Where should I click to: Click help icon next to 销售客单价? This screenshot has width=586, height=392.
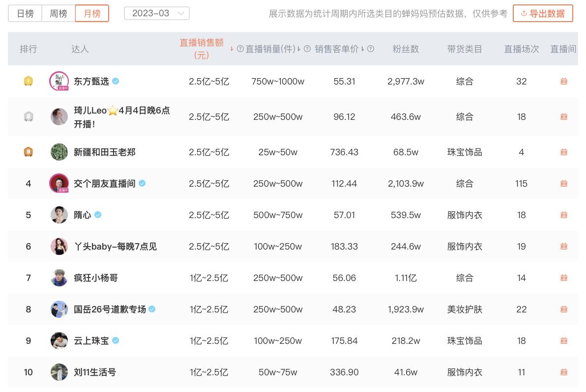(371, 49)
